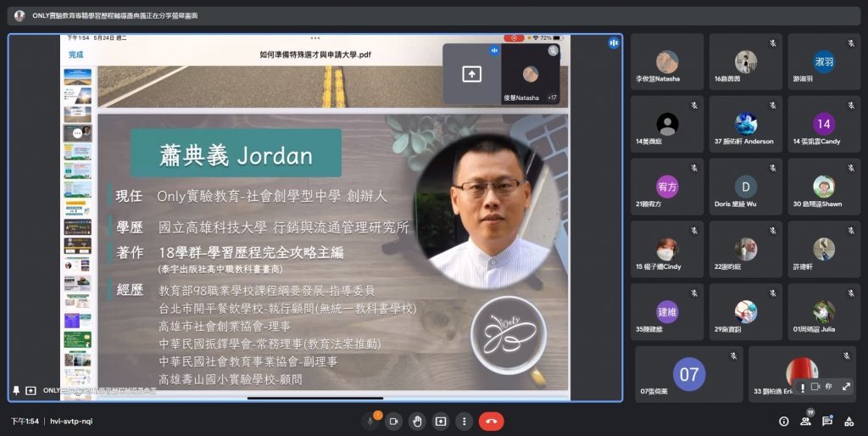This screenshot has width=868, height=436.
Task: Click the camera-off icon in the self-view bar
Action: tap(815, 387)
